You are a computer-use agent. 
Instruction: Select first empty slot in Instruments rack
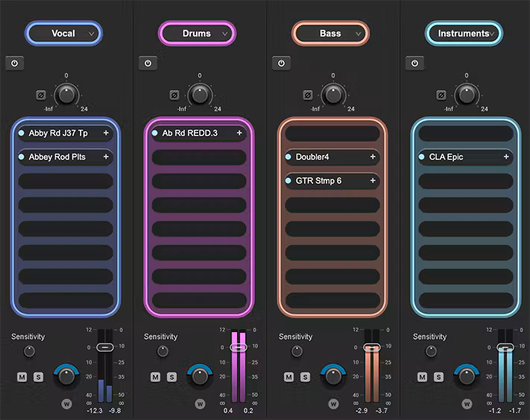click(x=466, y=134)
